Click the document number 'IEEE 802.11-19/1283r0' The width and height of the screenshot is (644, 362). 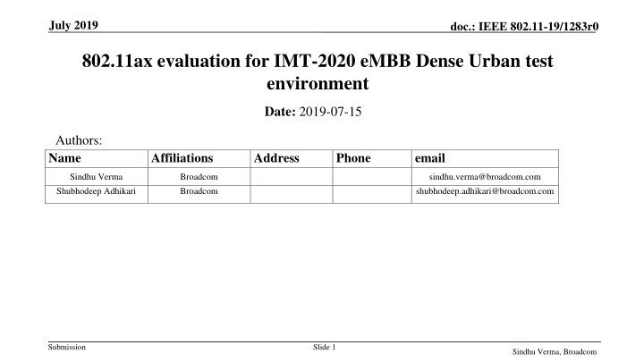(x=538, y=26)
